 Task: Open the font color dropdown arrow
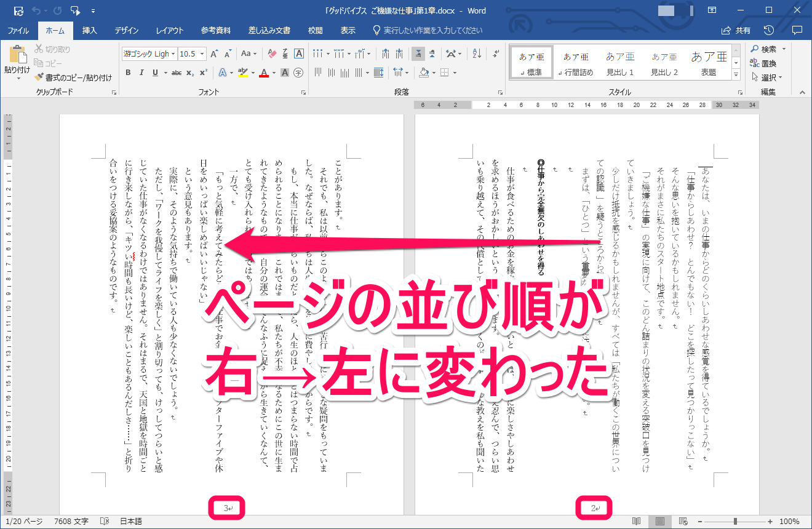273,73
